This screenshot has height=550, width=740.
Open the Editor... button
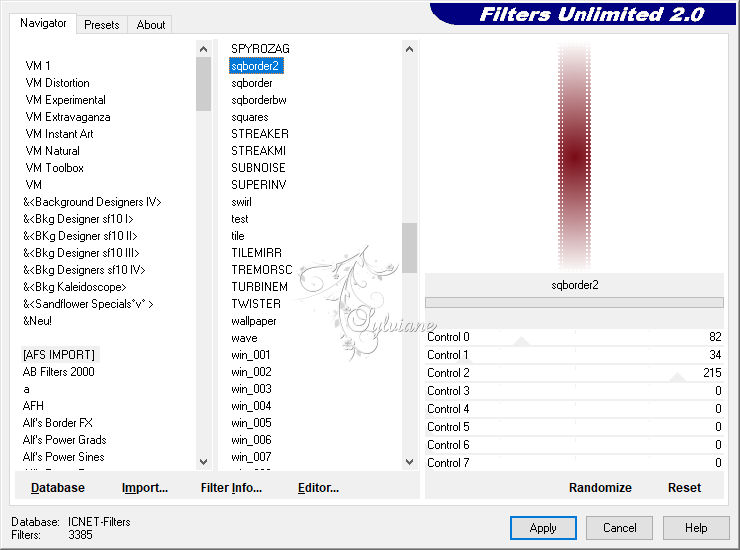[x=318, y=488]
